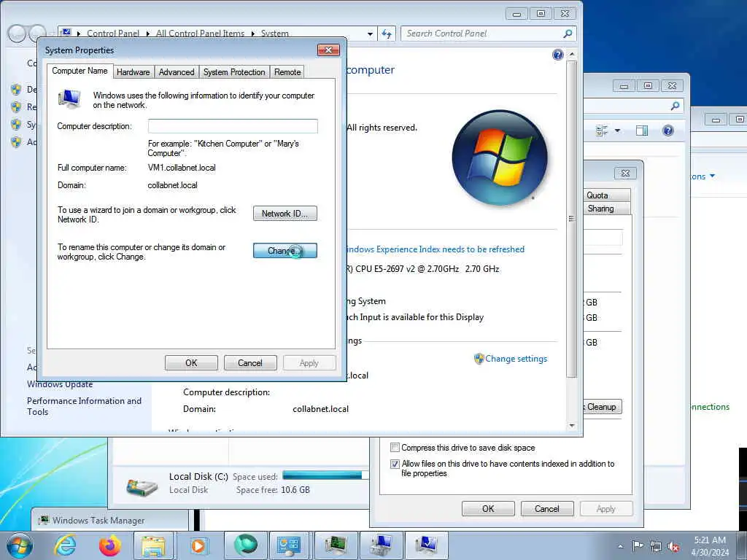Cancel the System Properties dialog
Screen dimensions: 747x560
click(250, 363)
